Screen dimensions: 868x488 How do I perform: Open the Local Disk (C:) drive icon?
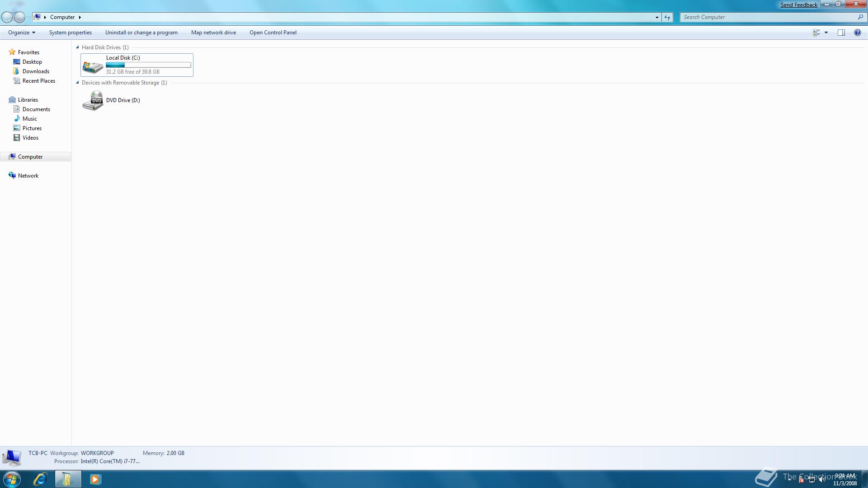pos(93,66)
